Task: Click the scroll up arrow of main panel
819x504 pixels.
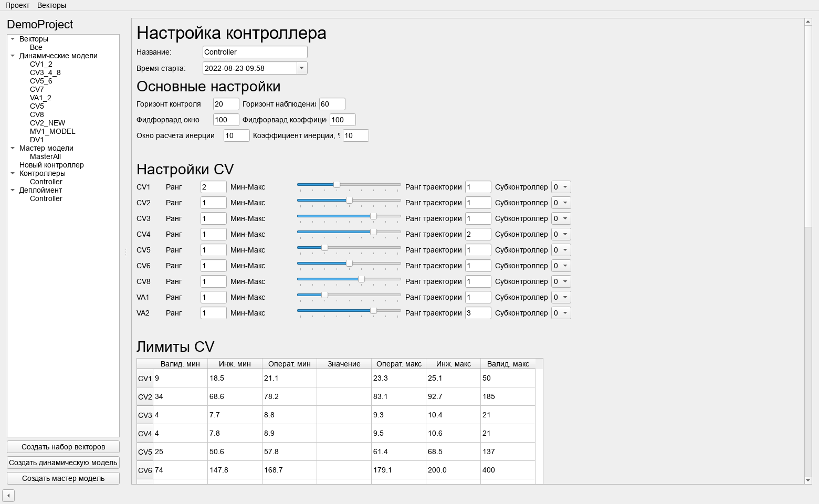Action: pos(808,22)
